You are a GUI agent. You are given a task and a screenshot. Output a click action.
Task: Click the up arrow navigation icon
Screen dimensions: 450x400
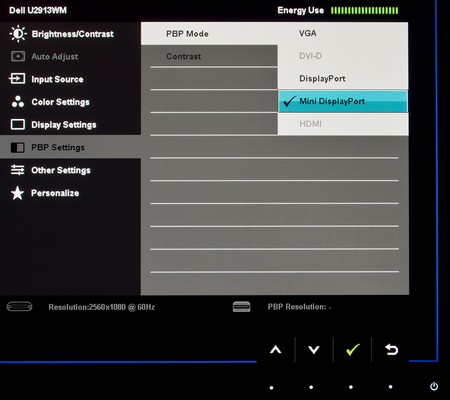coord(276,350)
